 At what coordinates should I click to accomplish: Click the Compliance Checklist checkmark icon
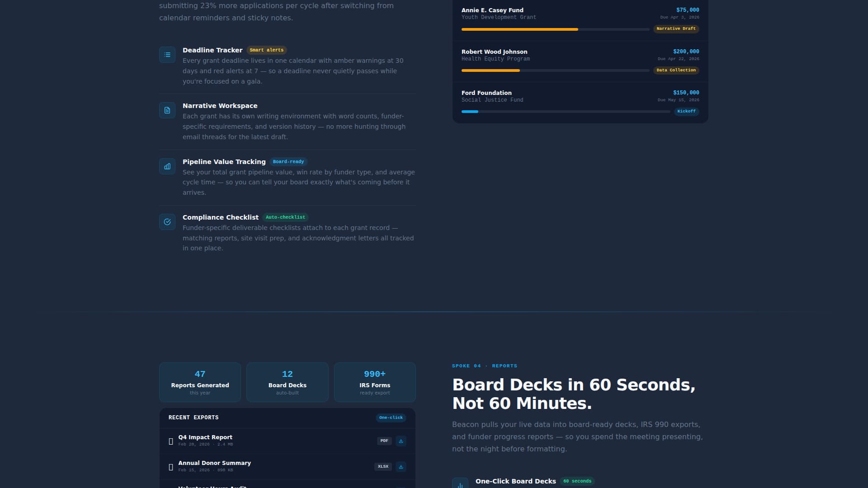pyautogui.click(x=167, y=222)
